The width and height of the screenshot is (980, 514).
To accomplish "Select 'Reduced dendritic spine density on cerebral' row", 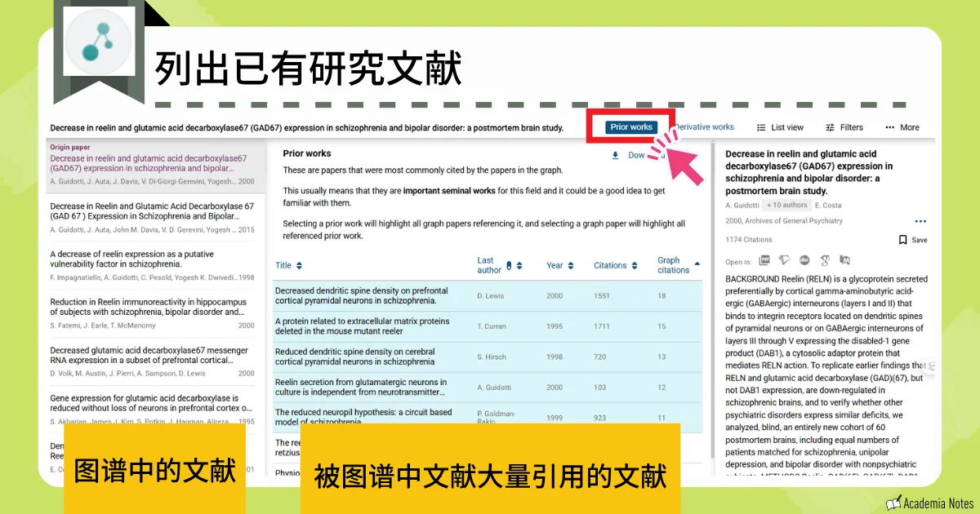I will 488,357.
